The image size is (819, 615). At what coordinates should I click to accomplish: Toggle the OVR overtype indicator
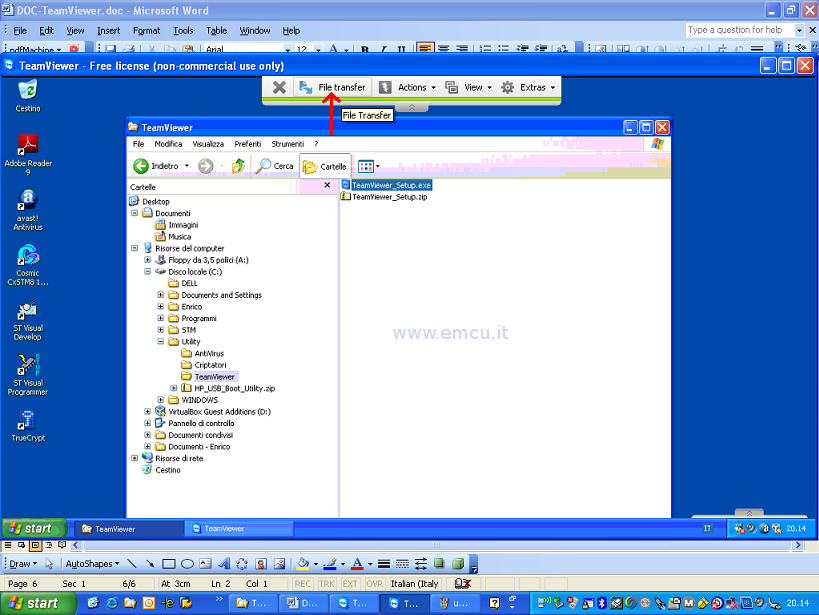(x=374, y=584)
